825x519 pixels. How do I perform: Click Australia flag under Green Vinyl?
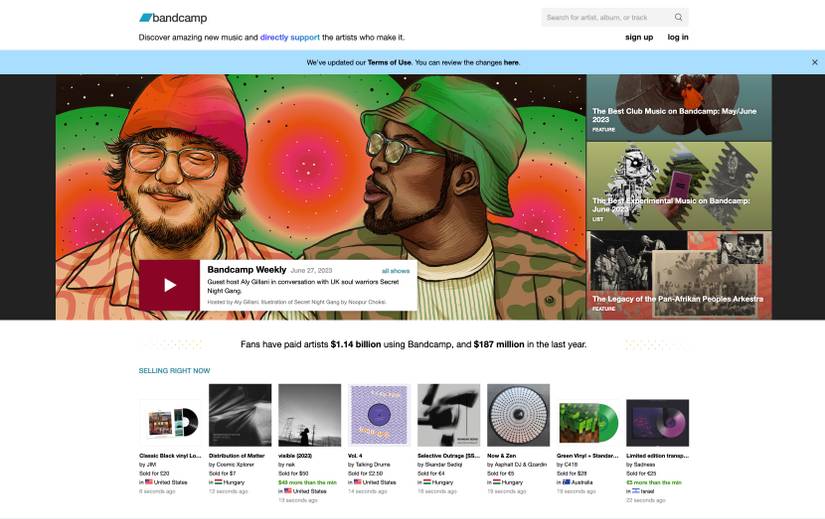point(566,482)
